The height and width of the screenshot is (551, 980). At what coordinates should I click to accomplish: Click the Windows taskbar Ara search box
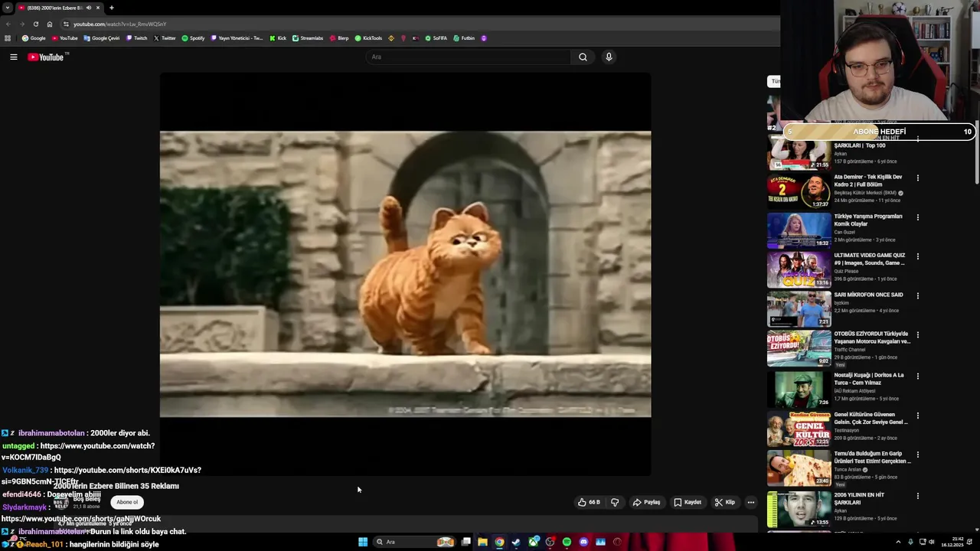414,542
